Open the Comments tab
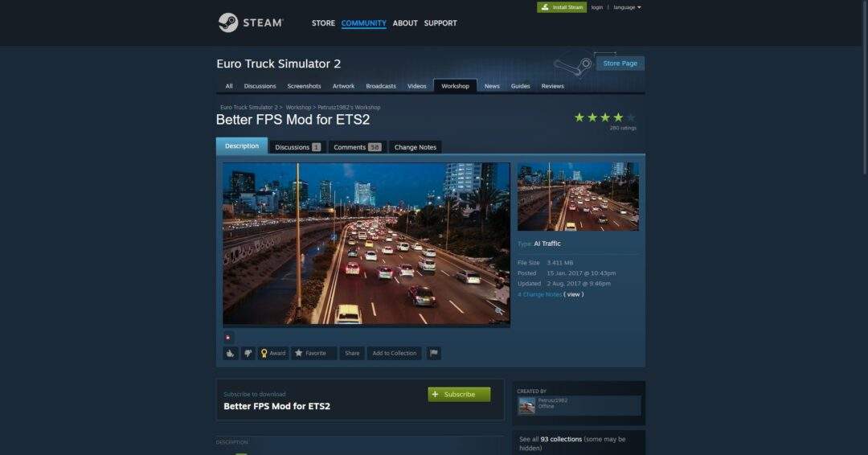868x455 pixels. [357, 147]
